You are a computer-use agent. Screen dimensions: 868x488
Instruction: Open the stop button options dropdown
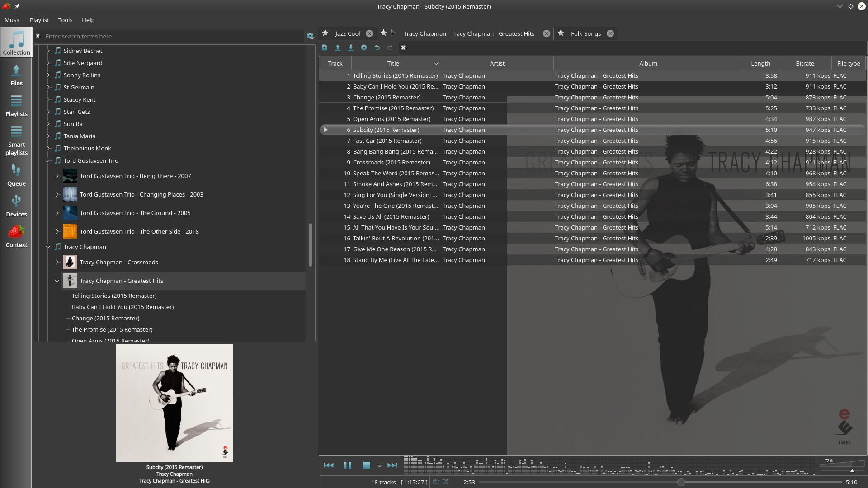click(379, 466)
